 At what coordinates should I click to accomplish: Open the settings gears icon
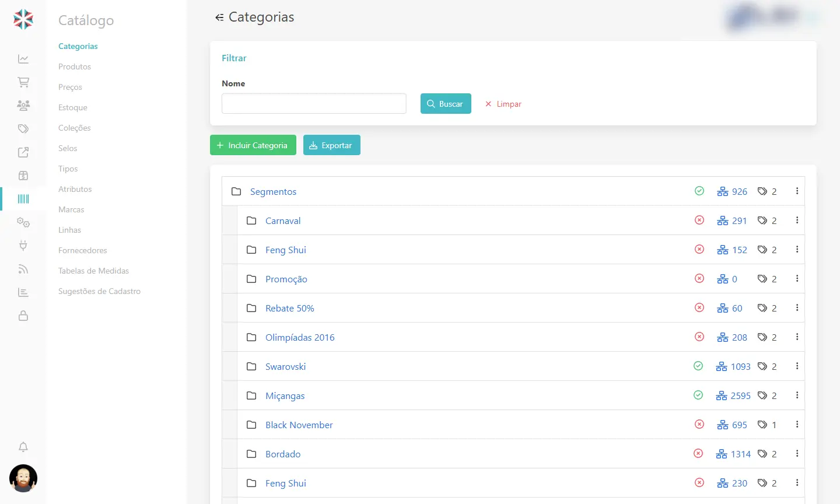click(x=23, y=222)
